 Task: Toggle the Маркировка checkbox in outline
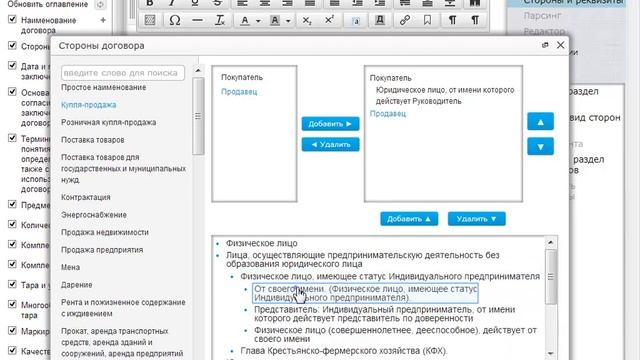coord(12,330)
